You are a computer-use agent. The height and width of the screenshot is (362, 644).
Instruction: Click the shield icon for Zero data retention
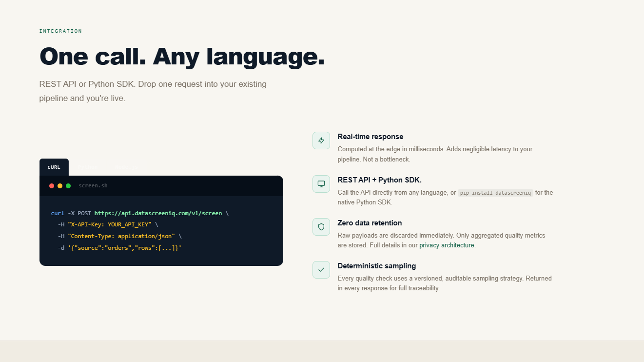click(321, 227)
